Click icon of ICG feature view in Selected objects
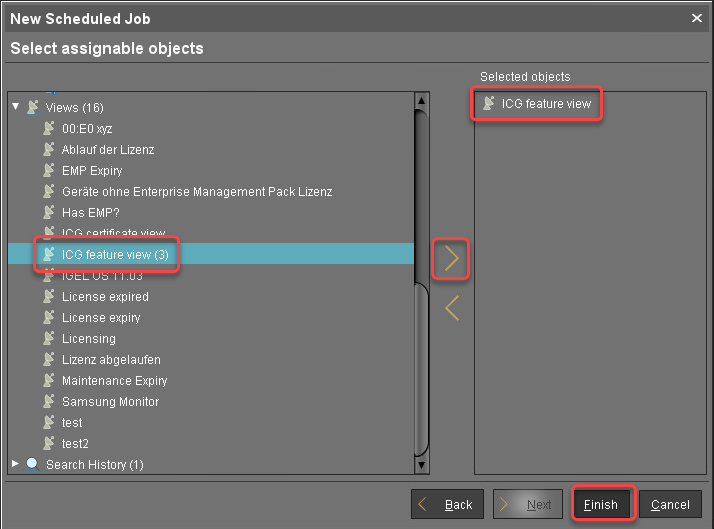Screen dimensions: 714x529 pyautogui.click(x=489, y=103)
